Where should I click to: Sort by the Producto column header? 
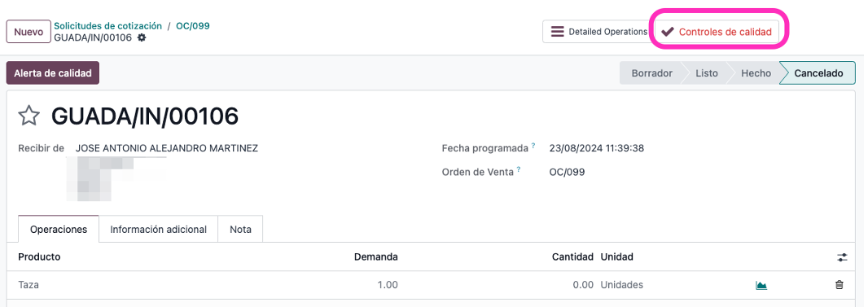[39, 257]
